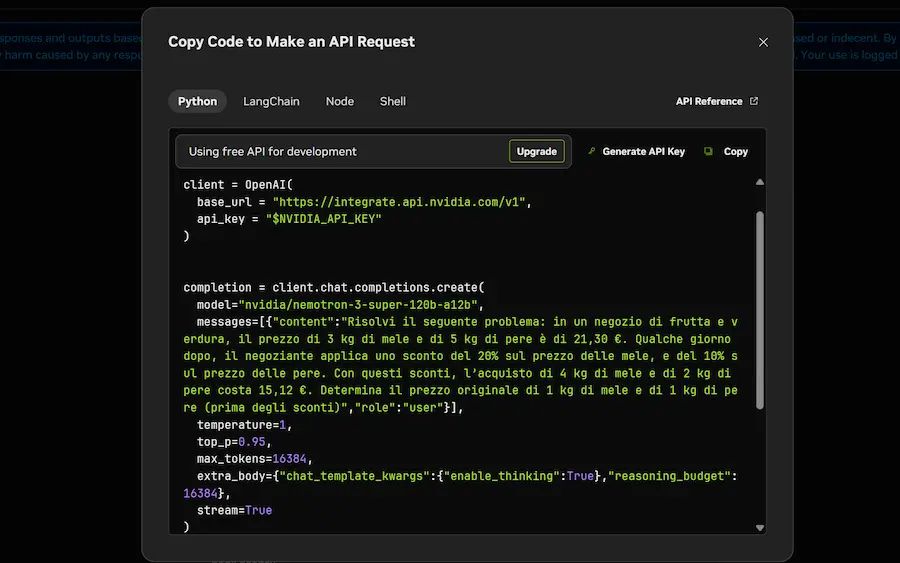
Task: Click the copy clipboard icon
Action: pyautogui.click(x=708, y=152)
